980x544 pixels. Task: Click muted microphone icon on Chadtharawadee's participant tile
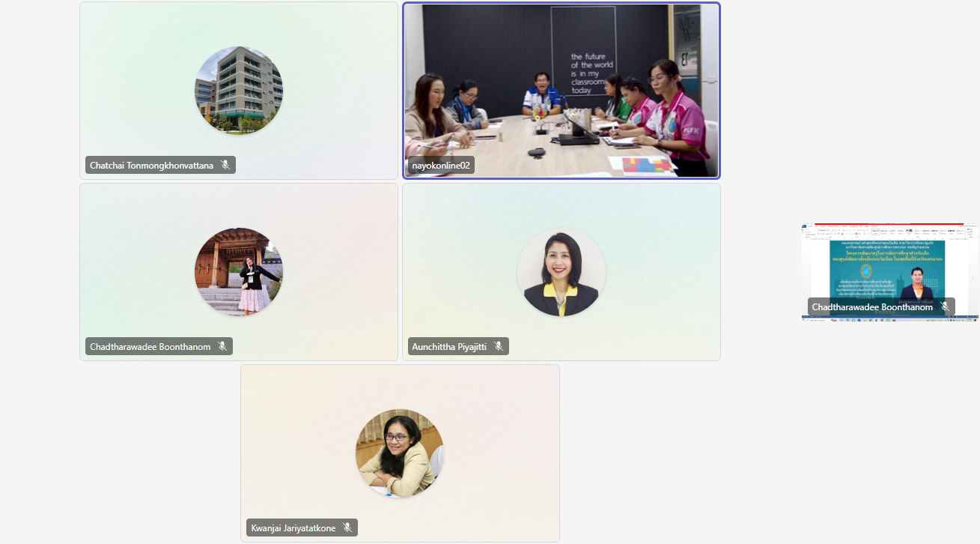point(222,346)
